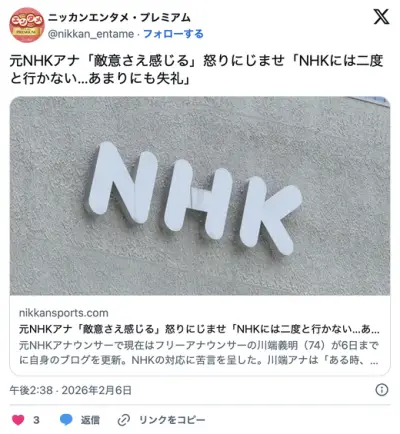This screenshot has width=400, height=434.
Task: Select the 返信 reply label
Action: pos(90,420)
